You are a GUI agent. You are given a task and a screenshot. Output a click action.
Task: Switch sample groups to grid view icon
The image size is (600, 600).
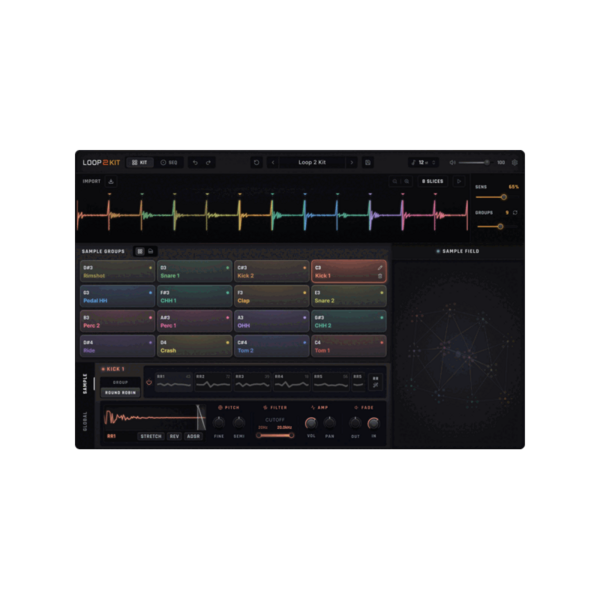140,251
